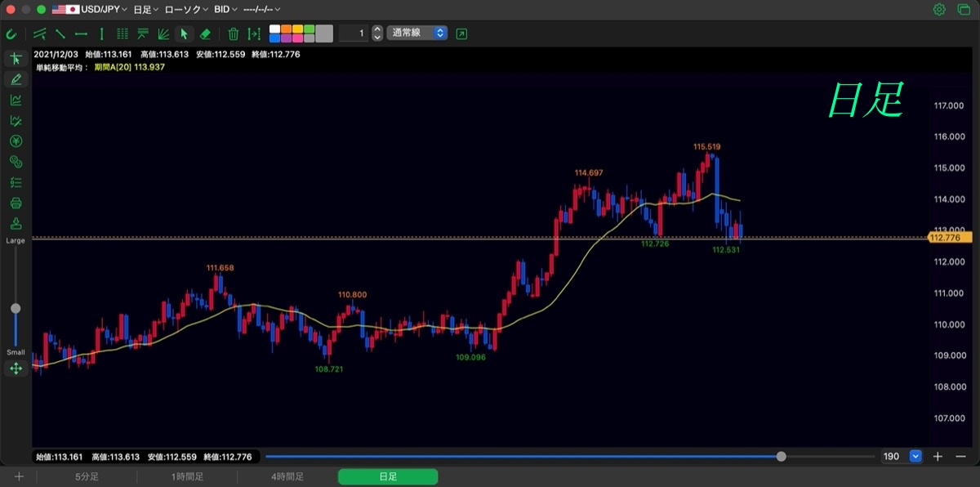The height and width of the screenshot is (487, 980).
Task: Click the four-way move arrows icon
Action: click(16, 369)
